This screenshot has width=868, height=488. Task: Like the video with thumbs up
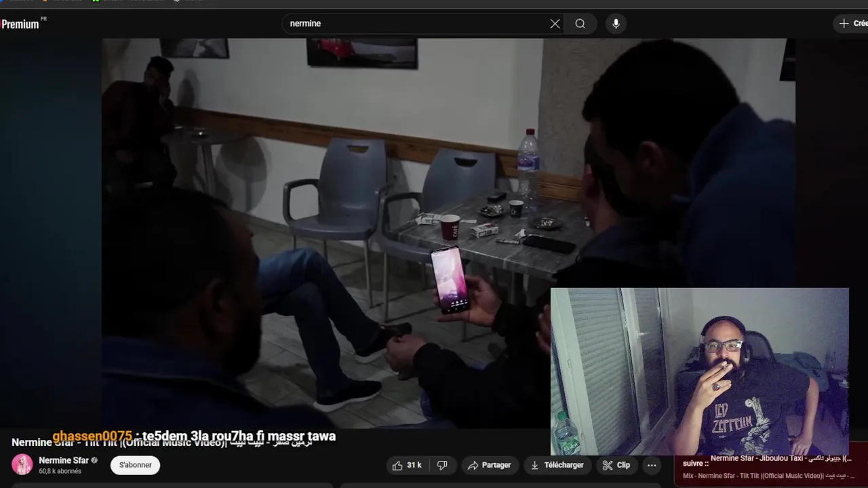407,465
